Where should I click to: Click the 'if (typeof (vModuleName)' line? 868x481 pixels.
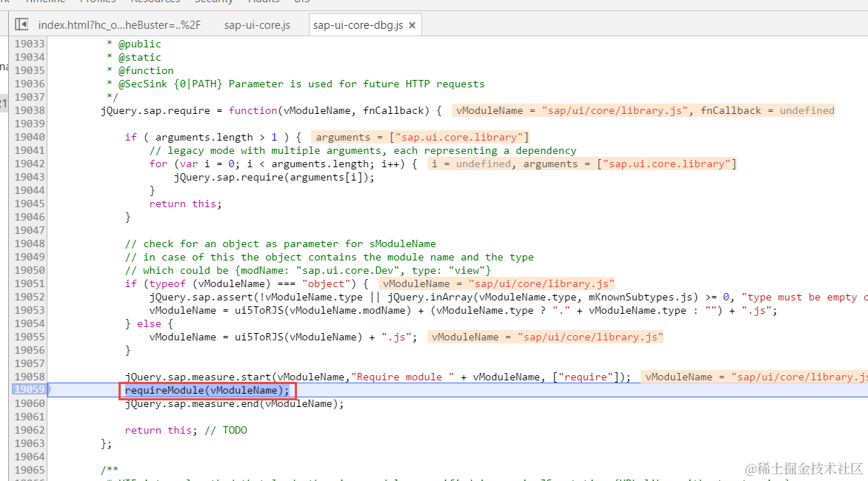click(x=247, y=283)
